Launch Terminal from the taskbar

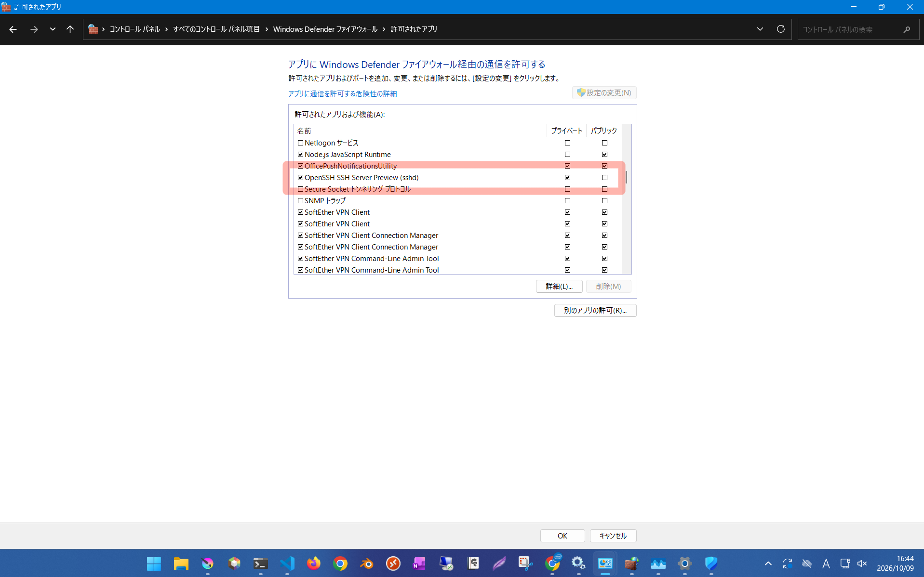pyautogui.click(x=260, y=563)
